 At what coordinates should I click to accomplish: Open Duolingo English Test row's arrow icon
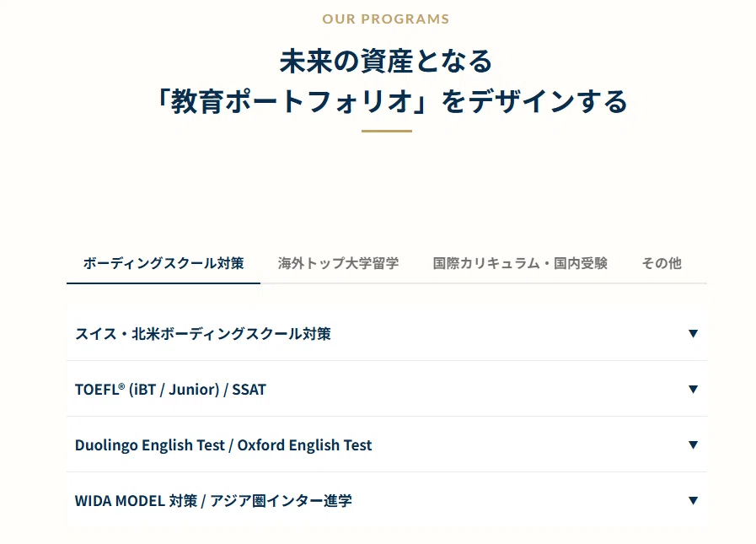coord(693,444)
